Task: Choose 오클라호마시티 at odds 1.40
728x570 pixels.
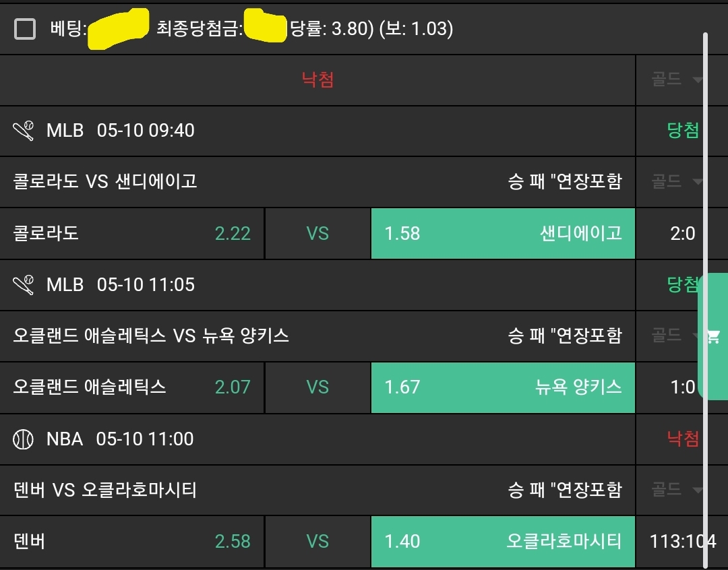Action: pyautogui.click(x=503, y=541)
